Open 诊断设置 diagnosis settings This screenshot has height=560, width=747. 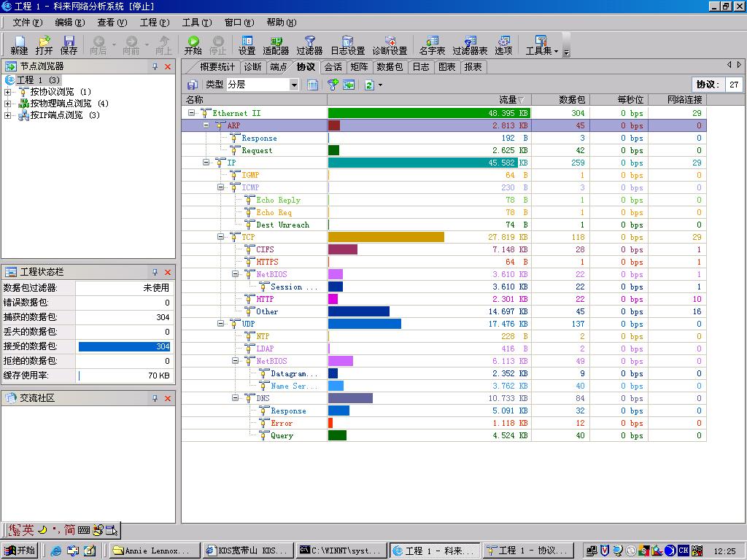coord(390,45)
